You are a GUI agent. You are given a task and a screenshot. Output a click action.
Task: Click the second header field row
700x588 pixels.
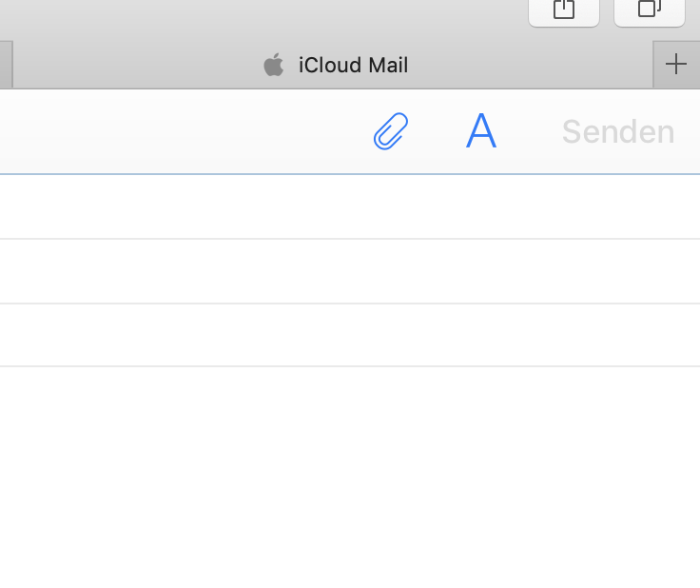350,272
